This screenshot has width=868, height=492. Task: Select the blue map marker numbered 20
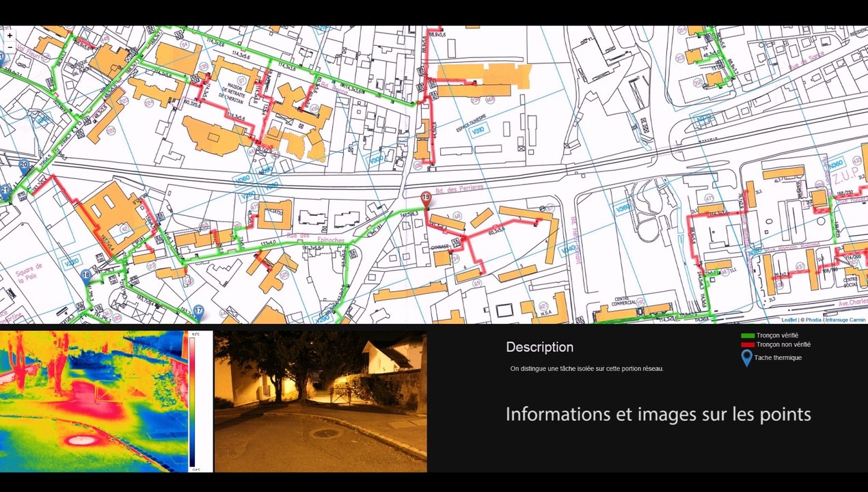click(x=24, y=167)
